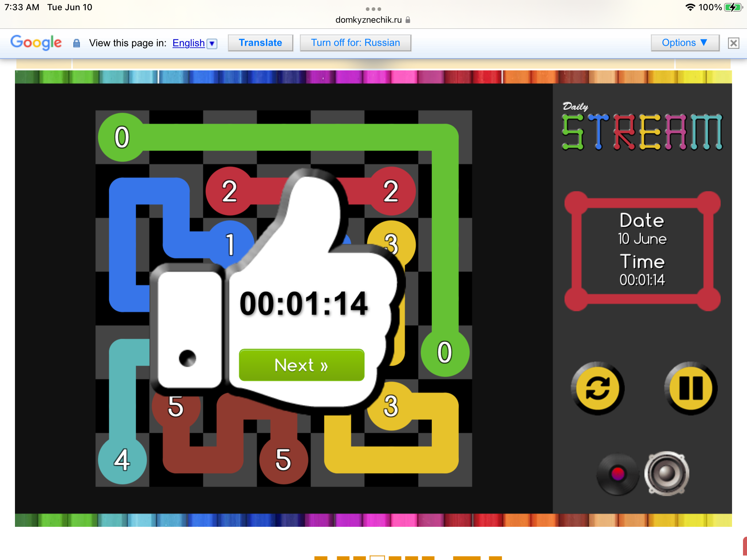The width and height of the screenshot is (747, 560).
Task: Tap the domkyznechik.ru address bar
Action: pos(373,20)
